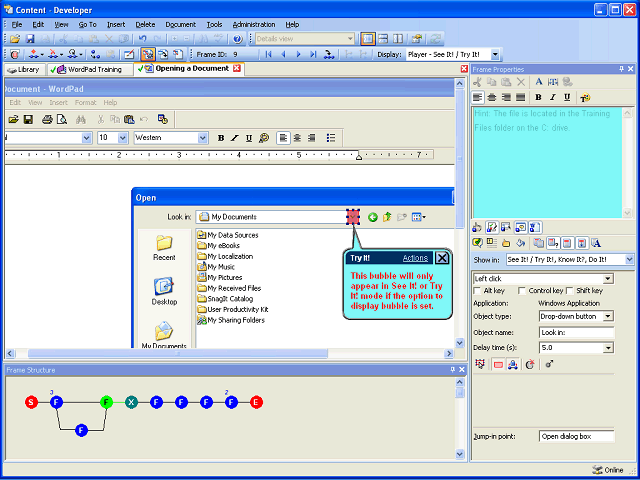Screen dimensions: 640x480
Task: Open the Tools menu
Action: pos(214,24)
